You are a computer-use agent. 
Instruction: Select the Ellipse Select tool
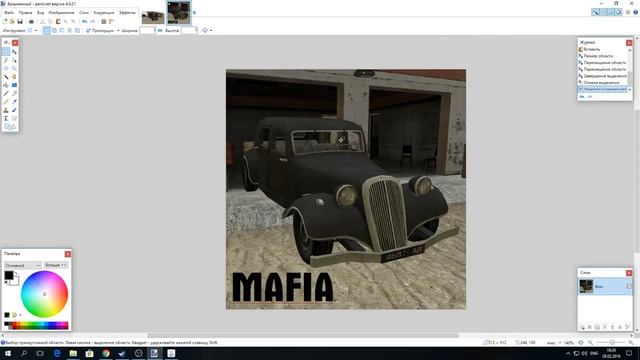[6, 68]
